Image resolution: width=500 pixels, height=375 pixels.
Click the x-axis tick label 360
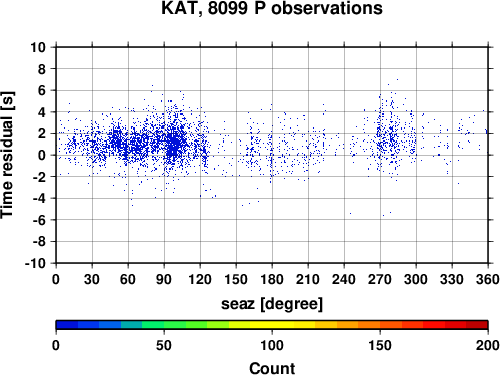click(488, 279)
